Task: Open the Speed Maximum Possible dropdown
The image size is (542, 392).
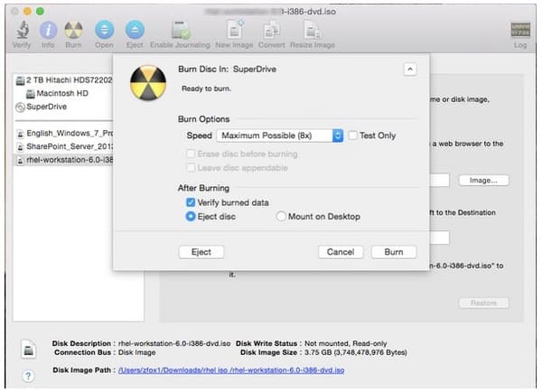Action: 280,135
